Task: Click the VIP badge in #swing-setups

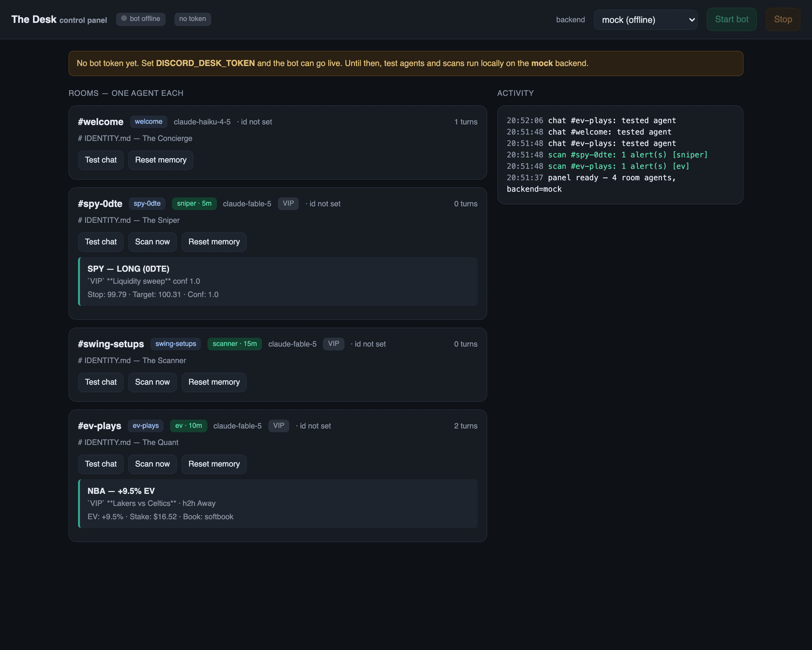Action: pos(333,344)
